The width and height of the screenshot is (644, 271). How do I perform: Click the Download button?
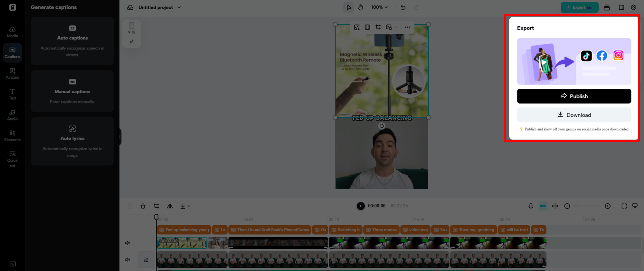tap(574, 115)
